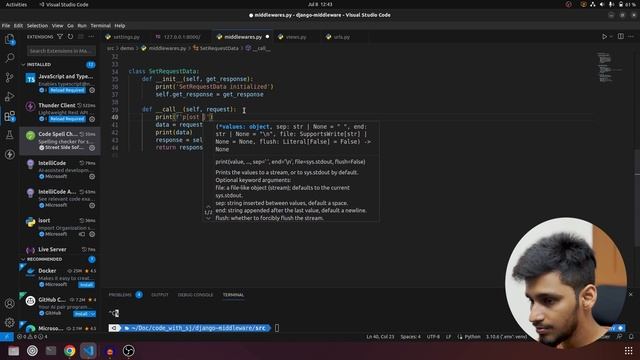
Task: Reload Required for Thunder Client
Action: [x=67, y=119]
